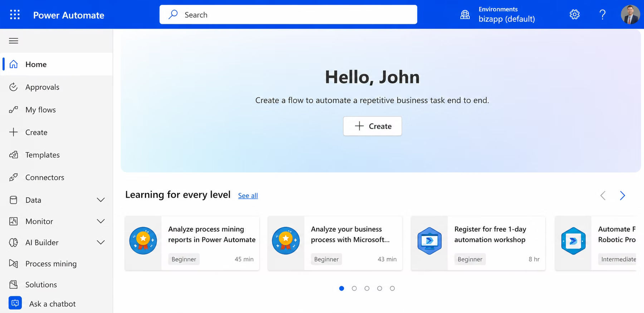Click the Search input field
Image resolution: width=644 pixels, height=313 pixels.
tap(288, 15)
